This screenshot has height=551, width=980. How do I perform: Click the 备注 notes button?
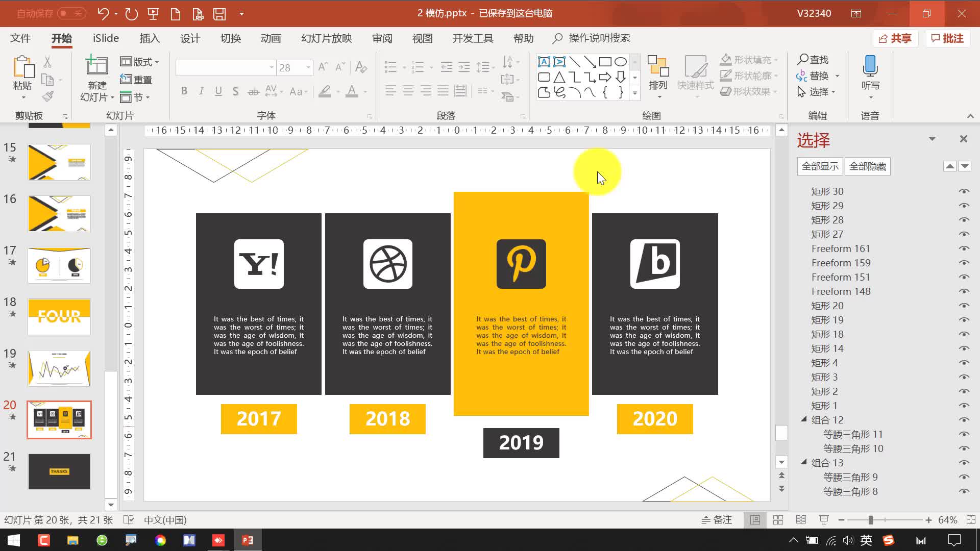click(x=717, y=520)
